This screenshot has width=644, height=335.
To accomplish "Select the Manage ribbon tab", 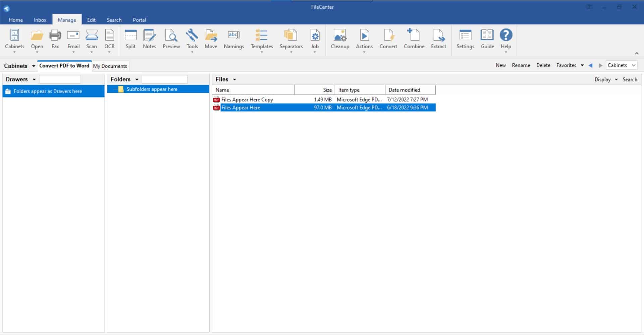I will click(67, 20).
